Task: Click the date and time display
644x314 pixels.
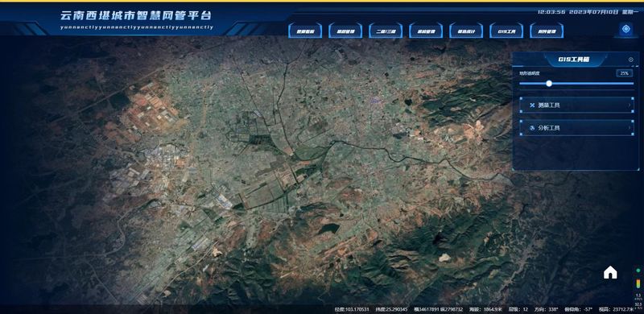Action: pos(588,12)
